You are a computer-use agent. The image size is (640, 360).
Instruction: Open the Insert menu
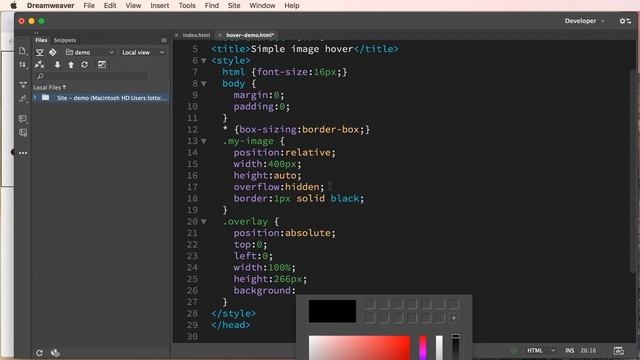[x=160, y=5]
